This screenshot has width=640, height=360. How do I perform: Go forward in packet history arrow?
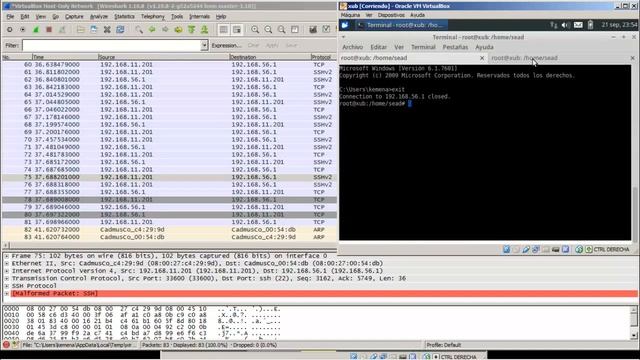pos(165,29)
